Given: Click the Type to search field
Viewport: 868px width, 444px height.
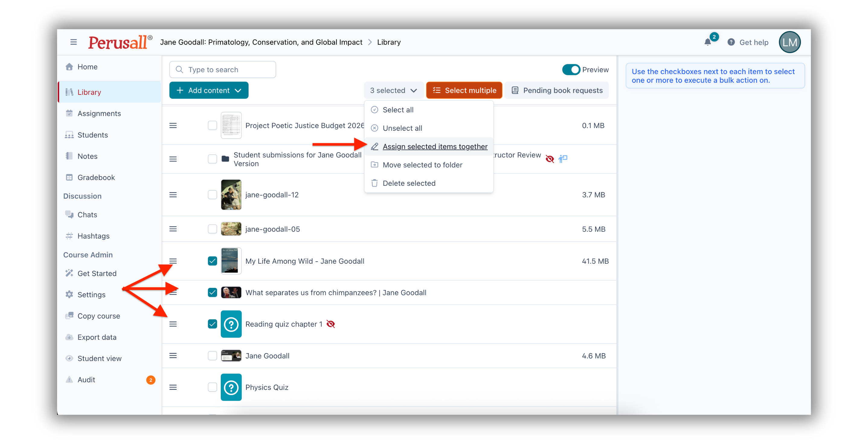Looking at the screenshot, I should pyautogui.click(x=222, y=70).
